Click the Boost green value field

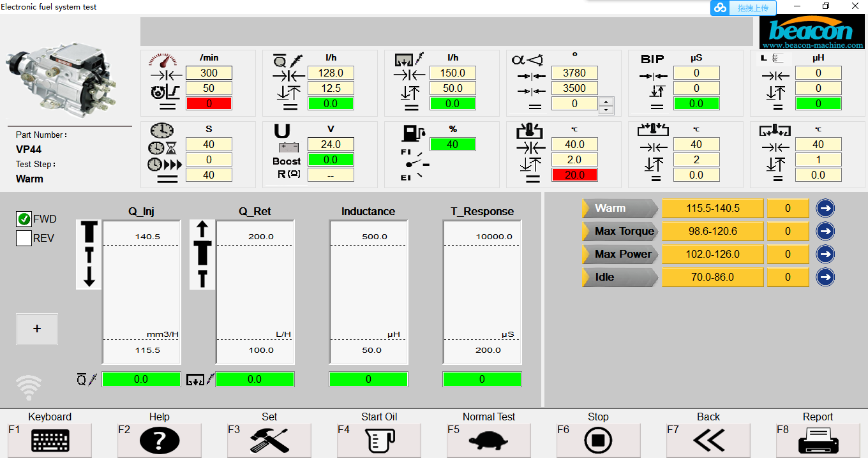[331, 159]
